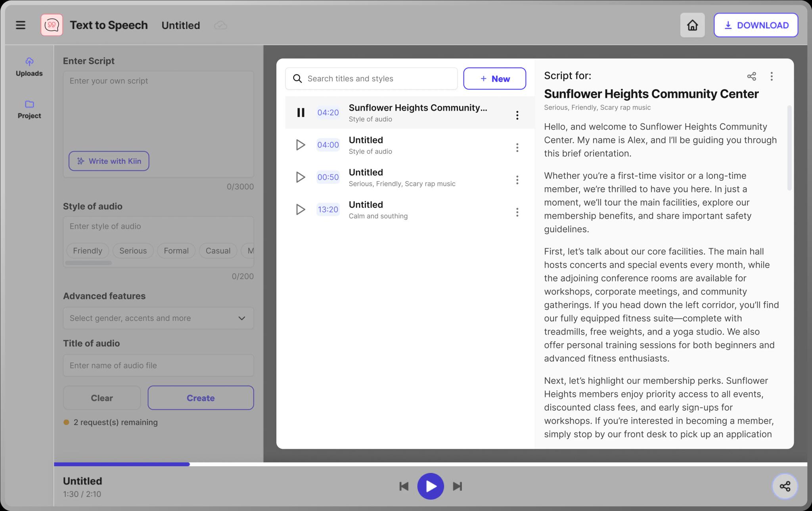Select the Serious style chip

click(x=133, y=251)
